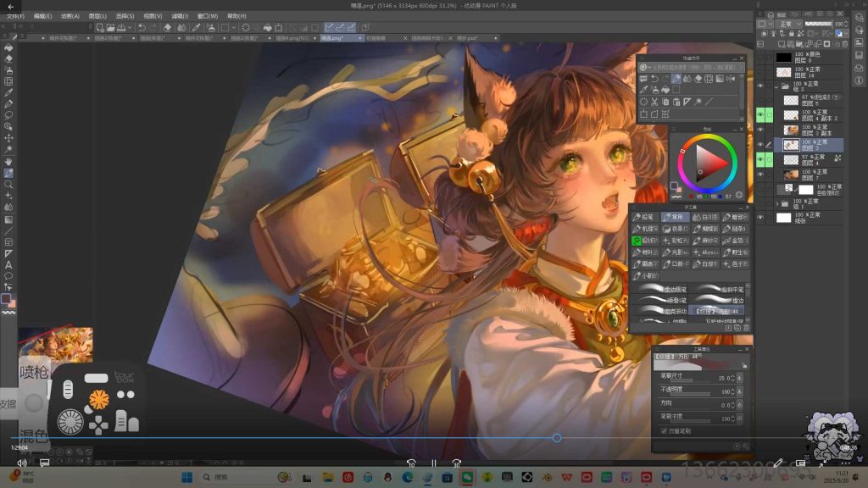The height and width of the screenshot is (488, 868).
Task: Hide the 纸张 layer with eye icon
Action: click(760, 218)
